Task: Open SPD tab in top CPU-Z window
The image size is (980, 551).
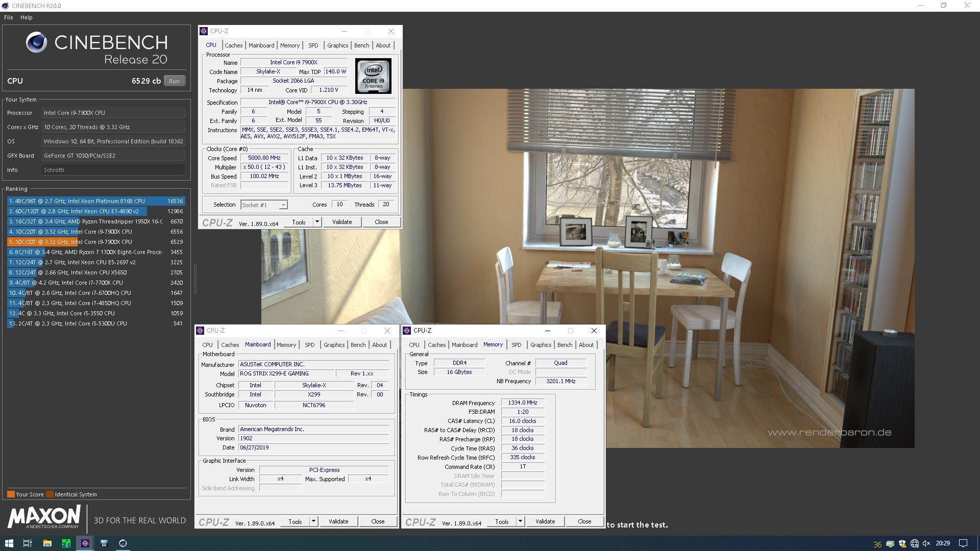Action: (313, 45)
